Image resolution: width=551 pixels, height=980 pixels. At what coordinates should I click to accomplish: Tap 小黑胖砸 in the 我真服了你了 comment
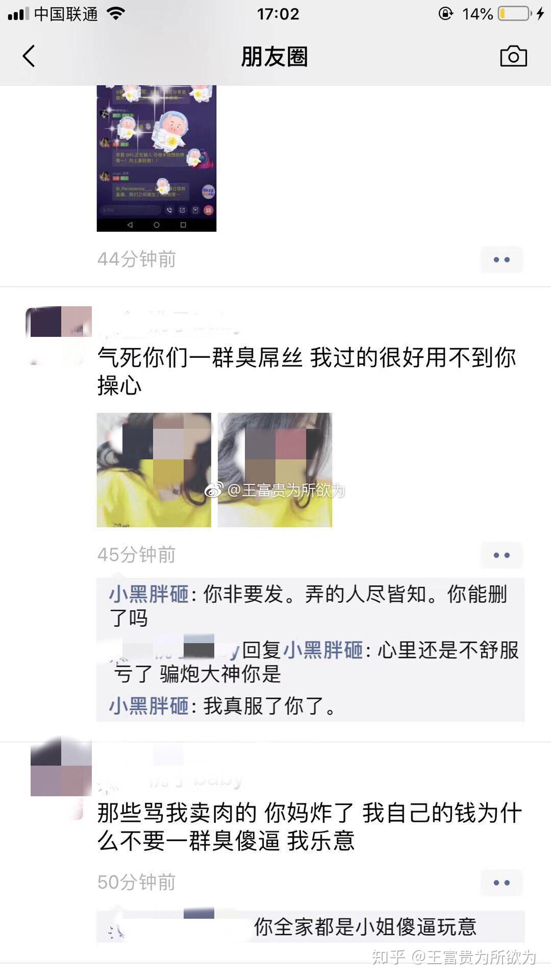149,706
